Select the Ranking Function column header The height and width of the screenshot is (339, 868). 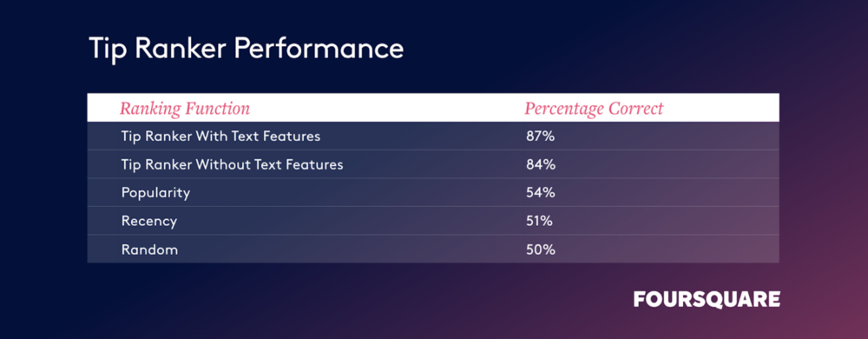pyautogui.click(x=185, y=109)
